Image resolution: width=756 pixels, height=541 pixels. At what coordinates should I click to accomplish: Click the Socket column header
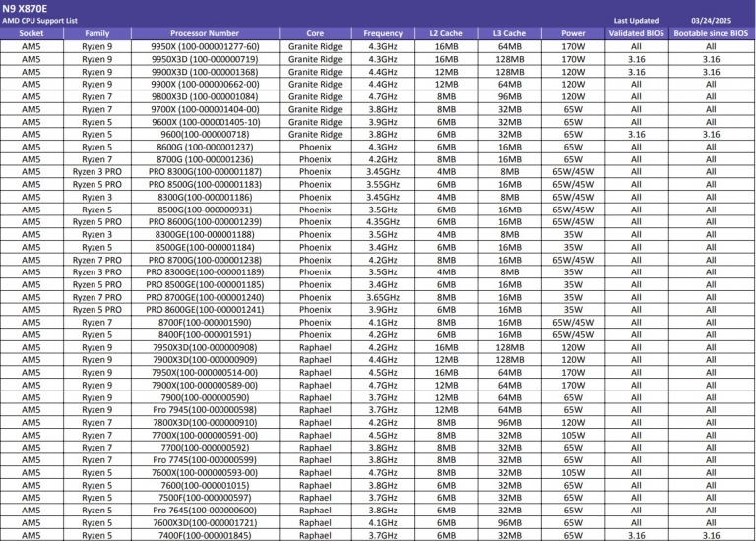(x=31, y=33)
